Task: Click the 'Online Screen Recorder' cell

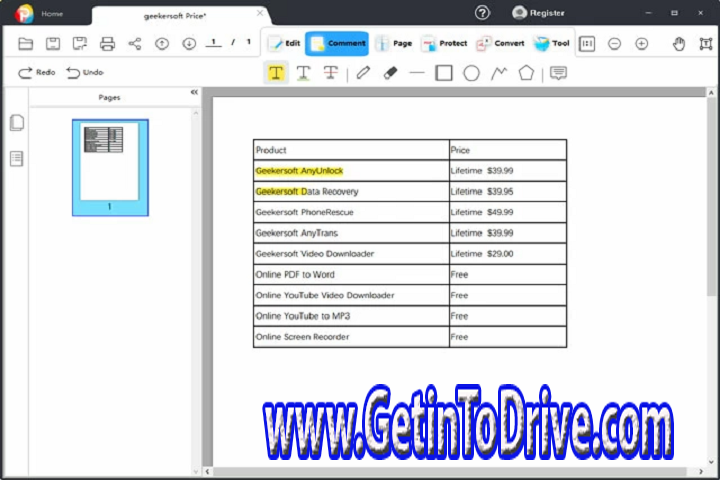Action: click(x=351, y=337)
